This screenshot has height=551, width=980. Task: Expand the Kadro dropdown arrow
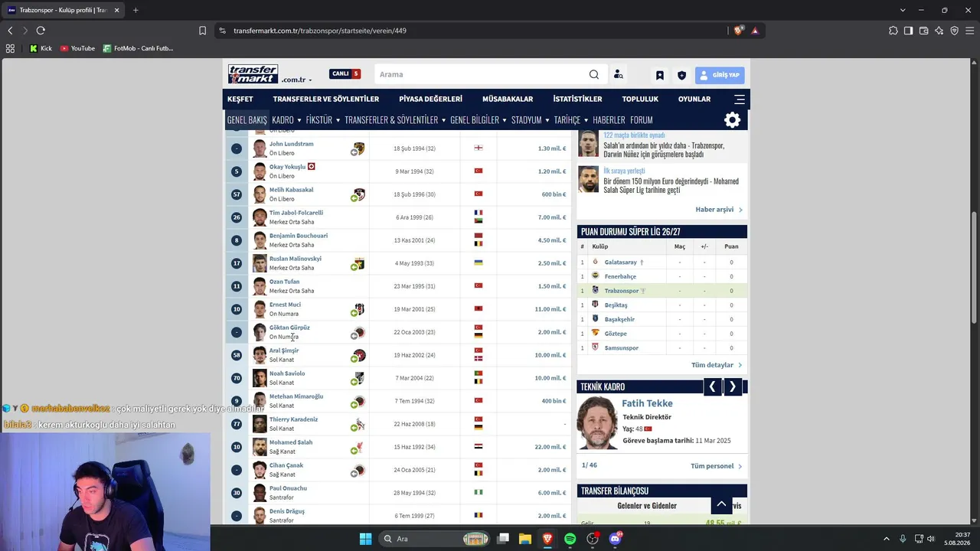299,120
